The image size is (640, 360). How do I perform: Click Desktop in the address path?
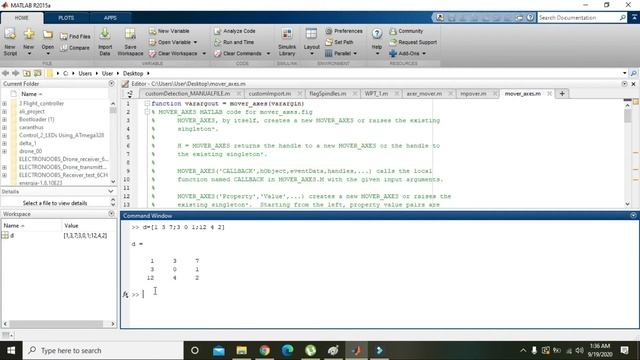[133, 73]
